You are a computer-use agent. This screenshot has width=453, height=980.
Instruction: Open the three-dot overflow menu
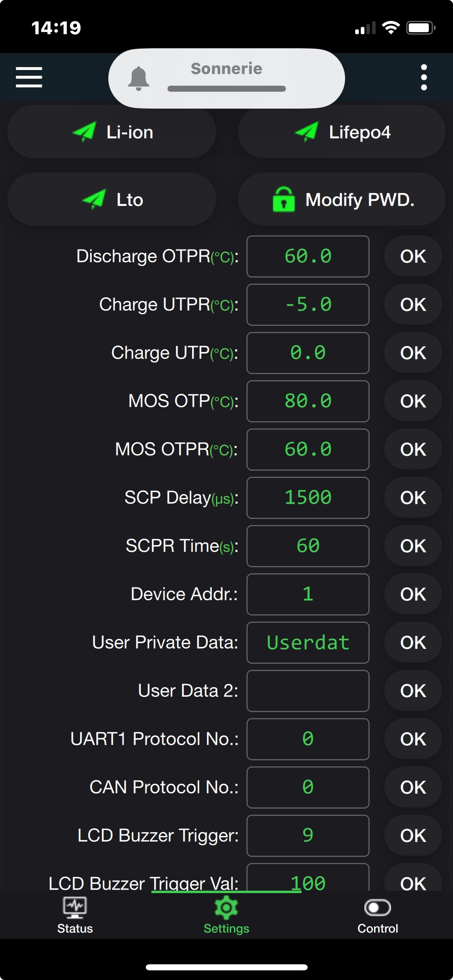tap(424, 77)
